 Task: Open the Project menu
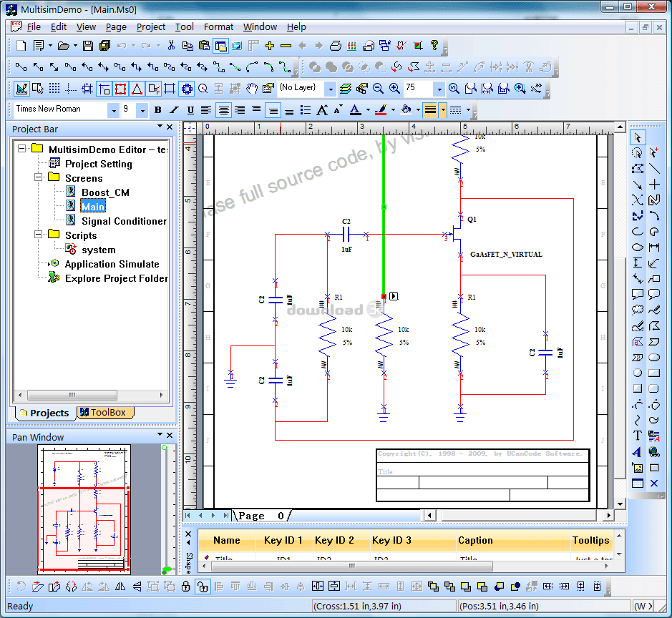(151, 27)
